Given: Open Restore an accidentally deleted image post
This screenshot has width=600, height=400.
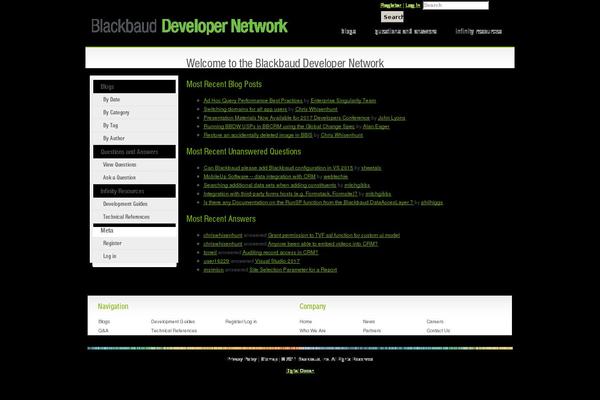Looking at the screenshot, I should (x=258, y=135).
